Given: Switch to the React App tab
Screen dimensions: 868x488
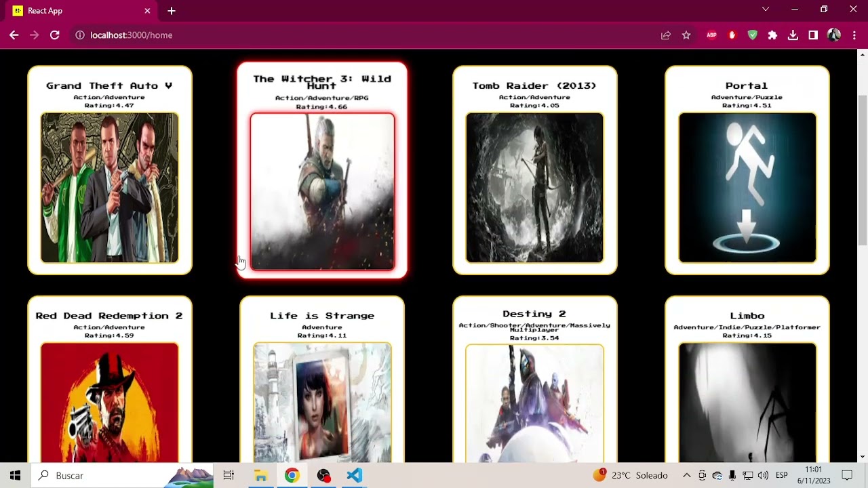Looking at the screenshot, I should pos(81,11).
